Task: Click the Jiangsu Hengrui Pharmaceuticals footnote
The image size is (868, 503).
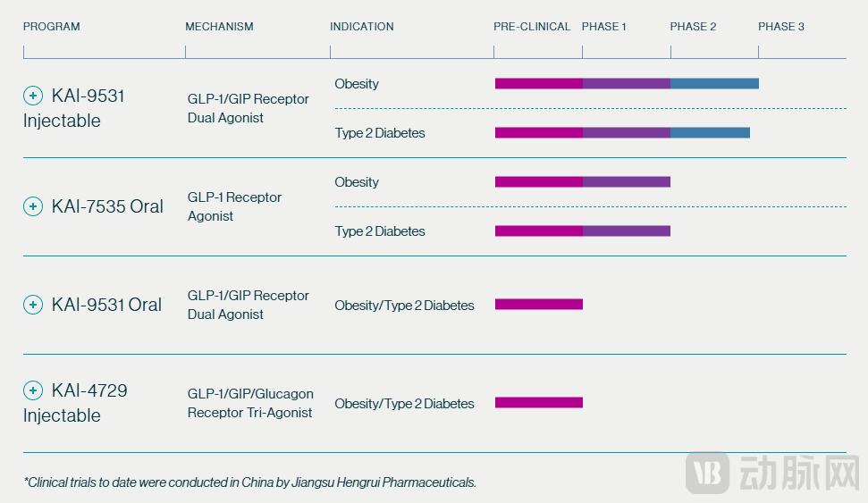Action: click(x=249, y=482)
